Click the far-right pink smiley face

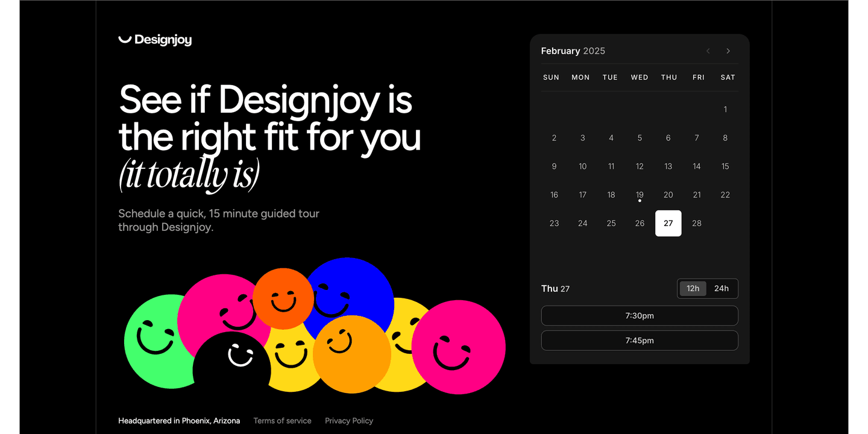click(x=459, y=347)
